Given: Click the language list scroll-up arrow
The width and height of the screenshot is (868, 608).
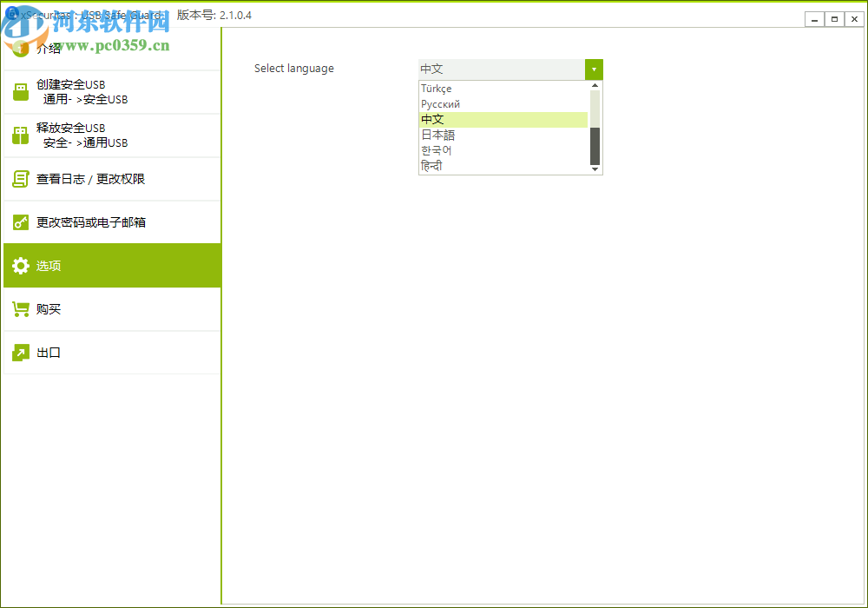Looking at the screenshot, I should [595, 85].
